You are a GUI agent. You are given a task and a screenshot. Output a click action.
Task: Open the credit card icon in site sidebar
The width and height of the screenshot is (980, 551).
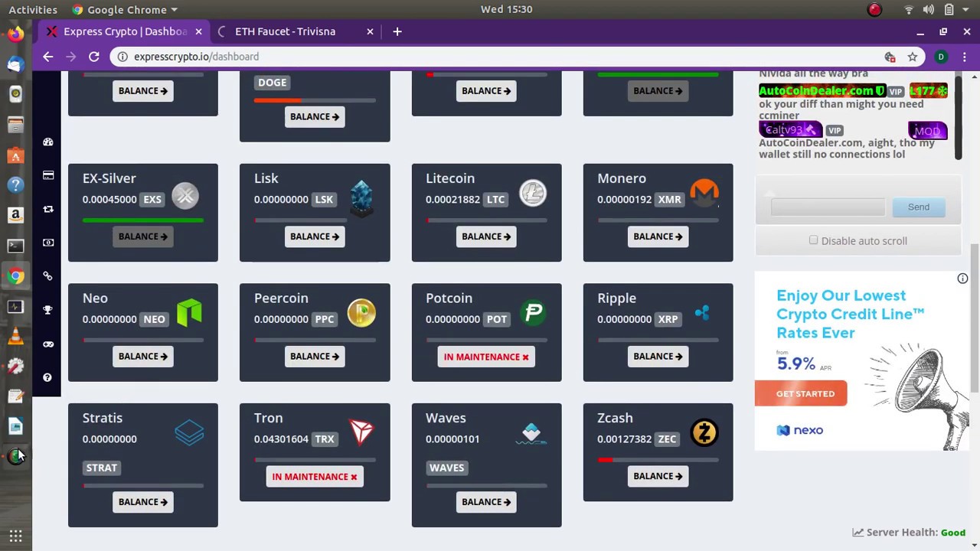click(x=48, y=175)
